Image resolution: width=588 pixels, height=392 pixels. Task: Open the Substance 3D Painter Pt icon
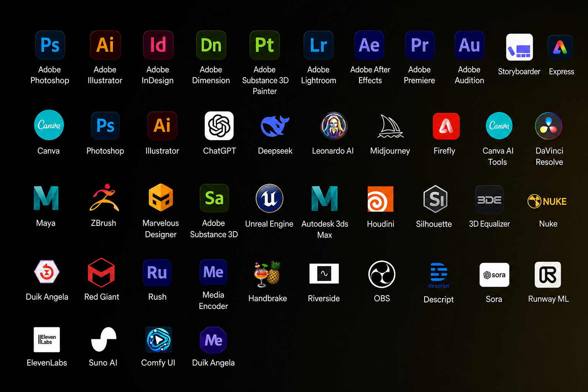tap(265, 45)
